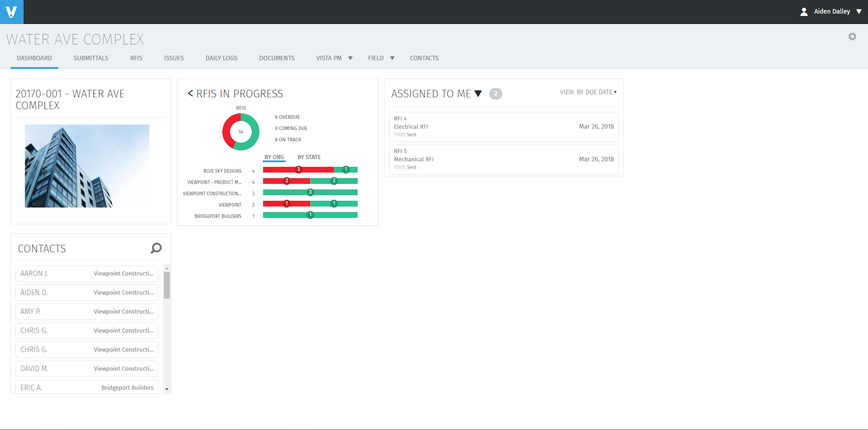This screenshot has width=868, height=430.
Task: Open the Contacts tab in navigation
Action: [424, 58]
